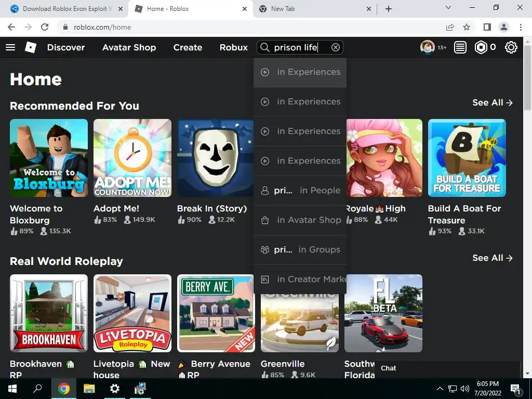
Task: Open the Break In (Story) thumbnail
Action: tap(215, 158)
